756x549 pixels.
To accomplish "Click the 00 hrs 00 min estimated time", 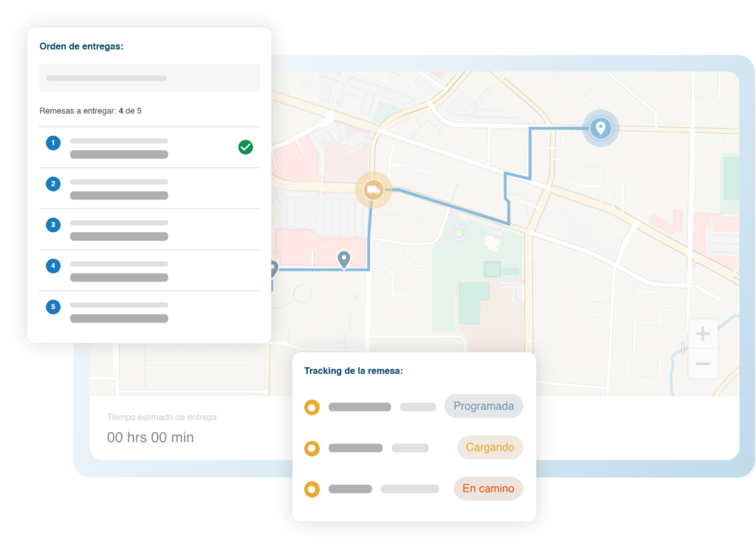I will (x=151, y=437).
